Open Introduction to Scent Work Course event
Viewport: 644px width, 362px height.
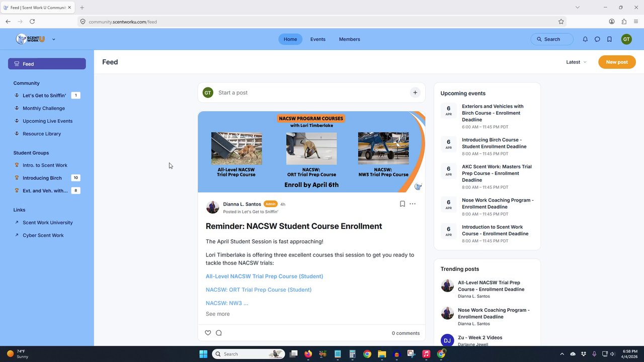click(x=495, y=230)
